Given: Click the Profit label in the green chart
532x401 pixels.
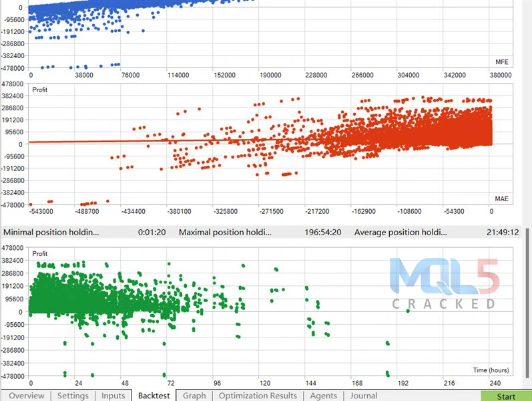Looking at the screenshot, I should [x=39, y=253].
